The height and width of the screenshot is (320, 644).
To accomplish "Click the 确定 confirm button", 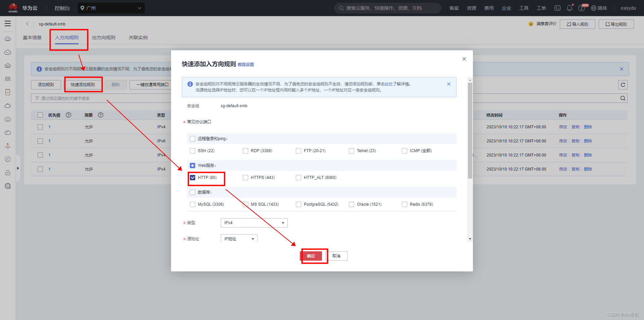I will 311,256.
